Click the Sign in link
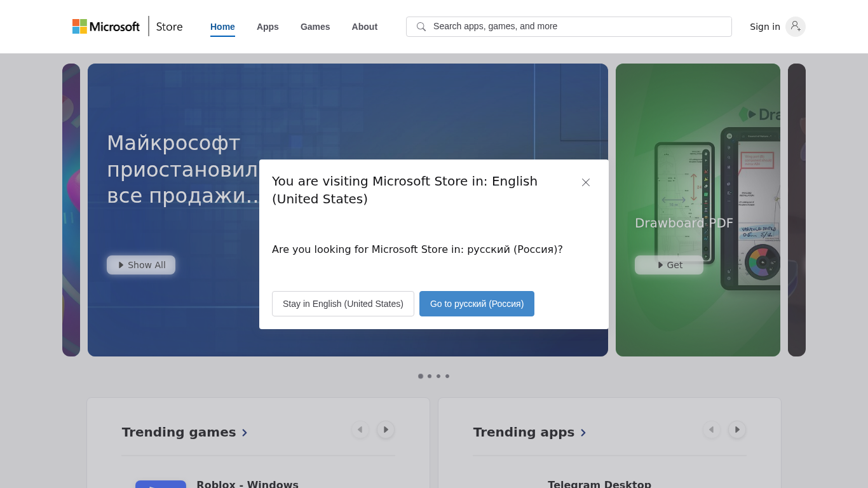 765,27
